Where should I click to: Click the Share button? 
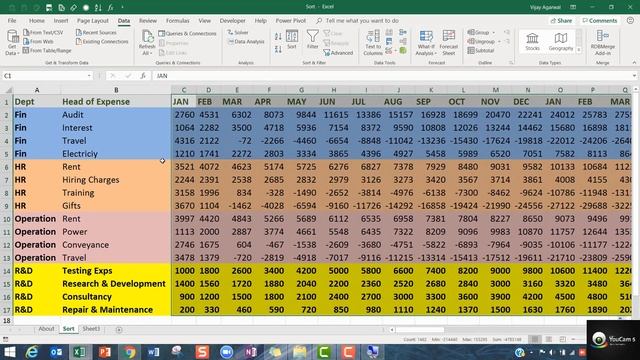[x=561, y=20]
